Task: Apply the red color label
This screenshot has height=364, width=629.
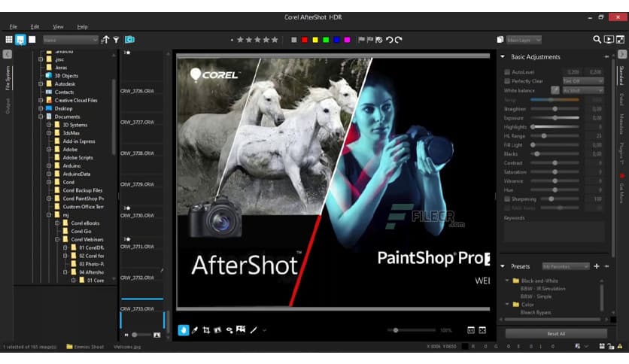Action: point(305,40)
